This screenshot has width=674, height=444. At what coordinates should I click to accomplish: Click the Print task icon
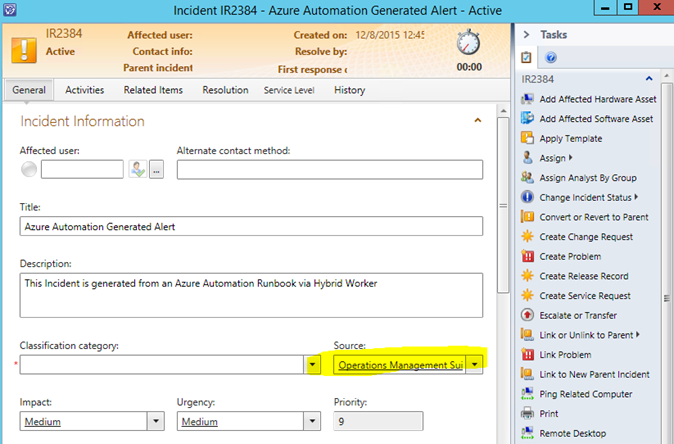click(528, 413)
